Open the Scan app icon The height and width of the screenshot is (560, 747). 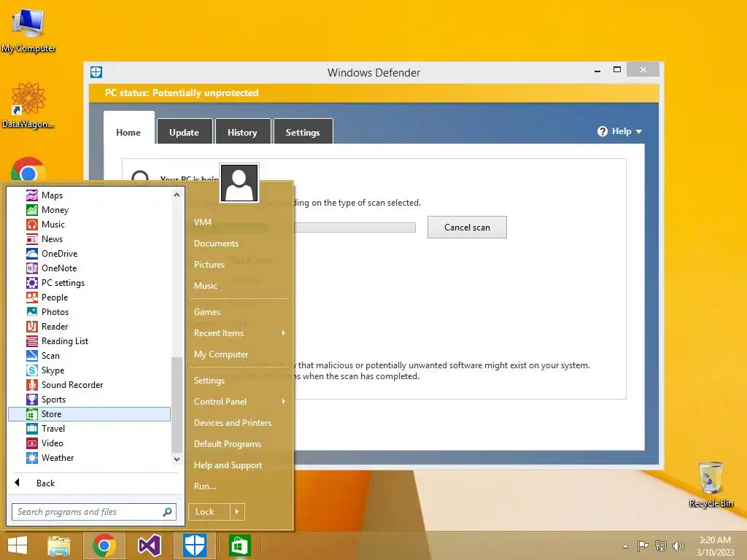[x=32, y=356]
